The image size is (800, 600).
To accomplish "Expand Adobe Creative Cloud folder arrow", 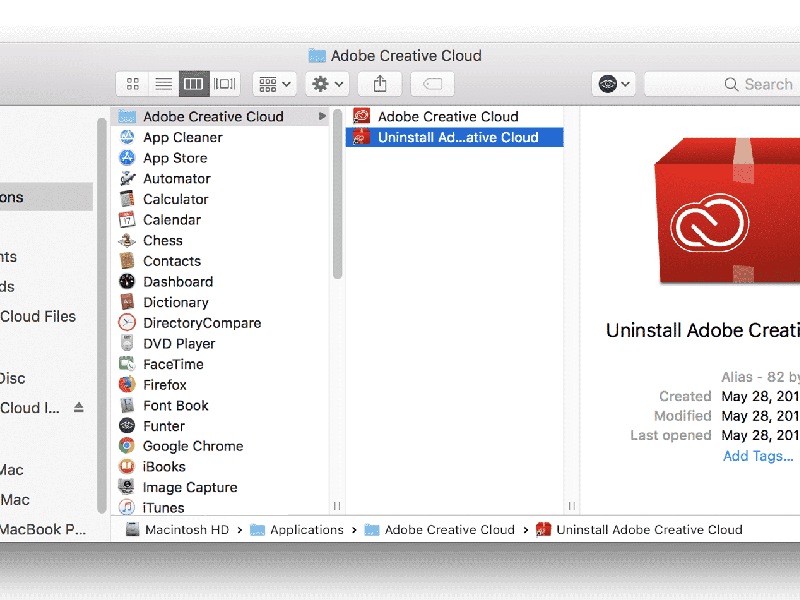I will pos(322,116).
